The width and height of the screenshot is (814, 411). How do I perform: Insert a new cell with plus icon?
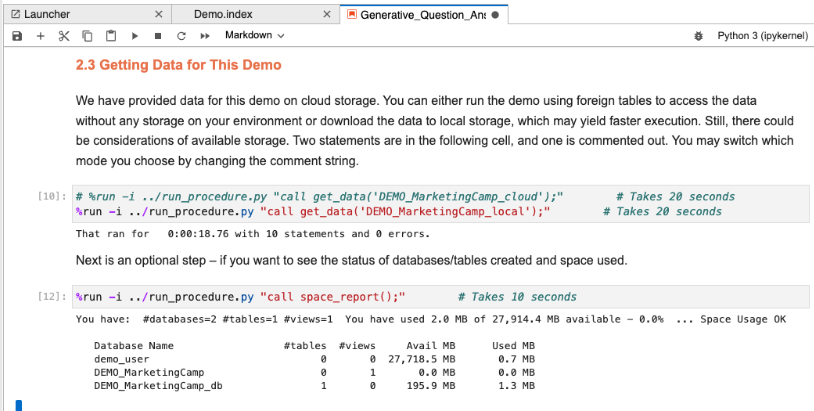click(x=41, y=35)
